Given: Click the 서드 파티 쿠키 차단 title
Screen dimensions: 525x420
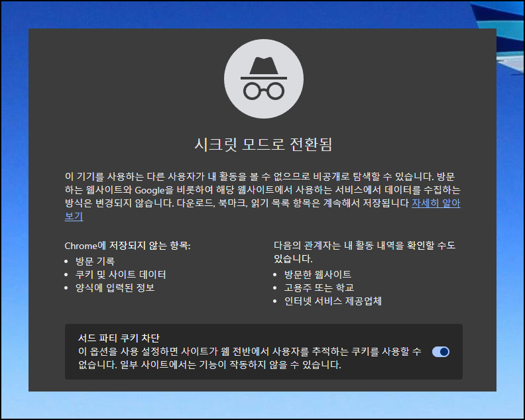Looking at the screenshot, I should click(119, 338).
